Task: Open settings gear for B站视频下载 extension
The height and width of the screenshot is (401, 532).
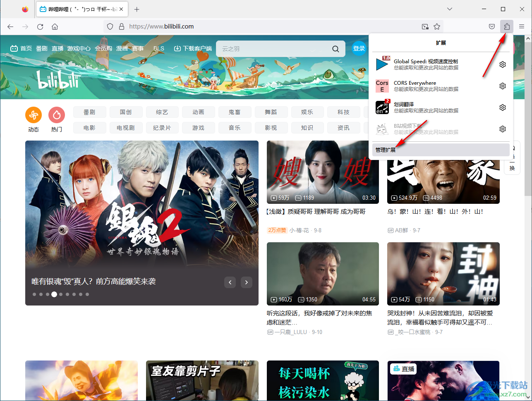Action: point(503,129)
